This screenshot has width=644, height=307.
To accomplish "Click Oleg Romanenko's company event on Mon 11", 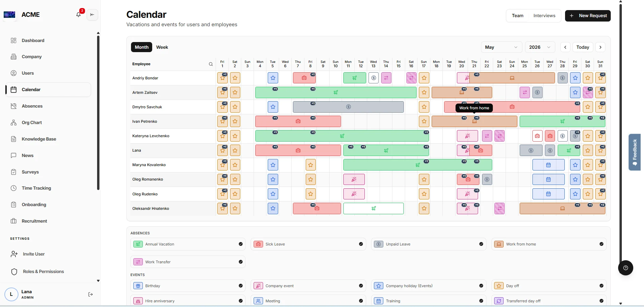I will point(354,180).
